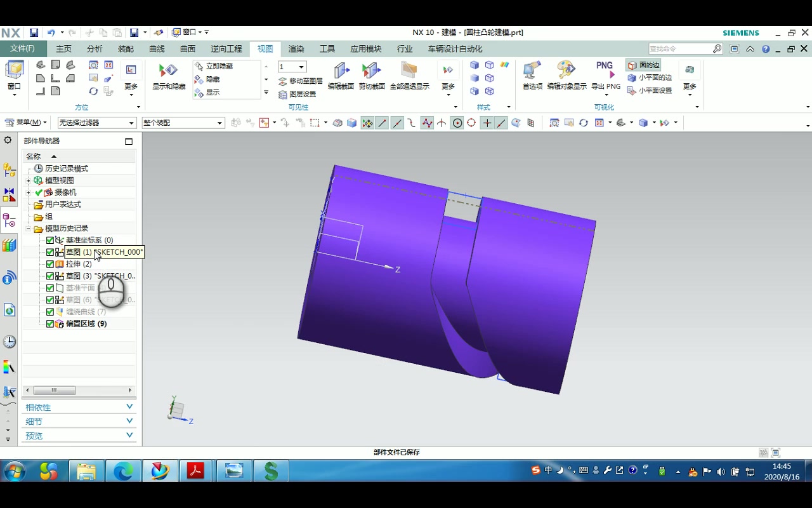Toggle checkbox for 拉伸 (2)

50,264
